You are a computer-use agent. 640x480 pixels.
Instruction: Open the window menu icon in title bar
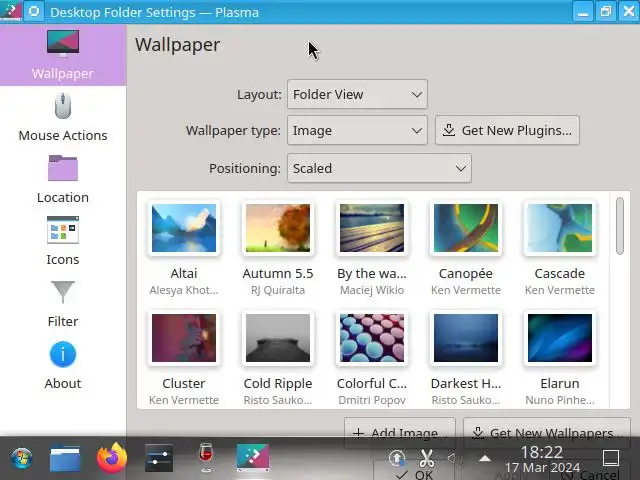(11, 11)
